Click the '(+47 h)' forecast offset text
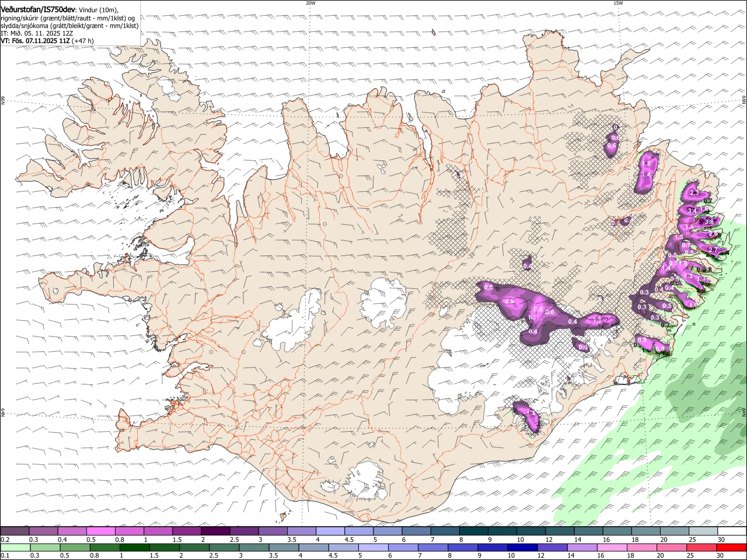This screenshot has width=747, height=560. pyautogui.click(x=82, y=41)
